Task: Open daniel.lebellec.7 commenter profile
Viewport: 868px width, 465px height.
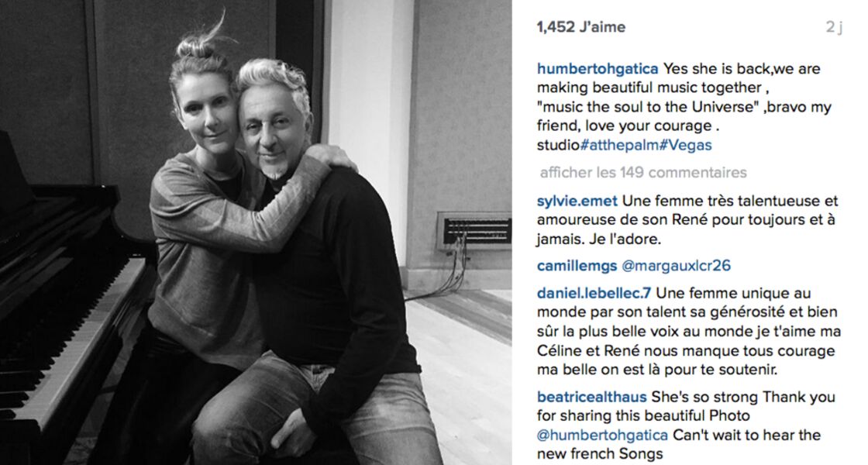Action: pos(594,293)
